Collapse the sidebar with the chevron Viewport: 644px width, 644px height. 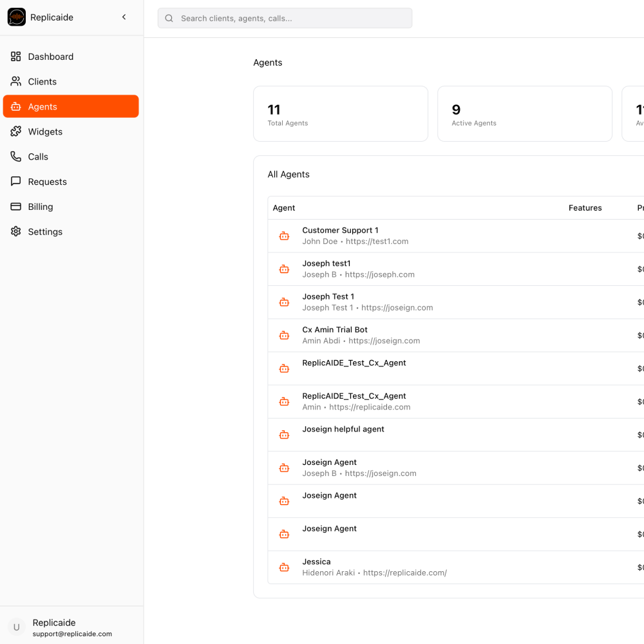[x=124, y=17]
